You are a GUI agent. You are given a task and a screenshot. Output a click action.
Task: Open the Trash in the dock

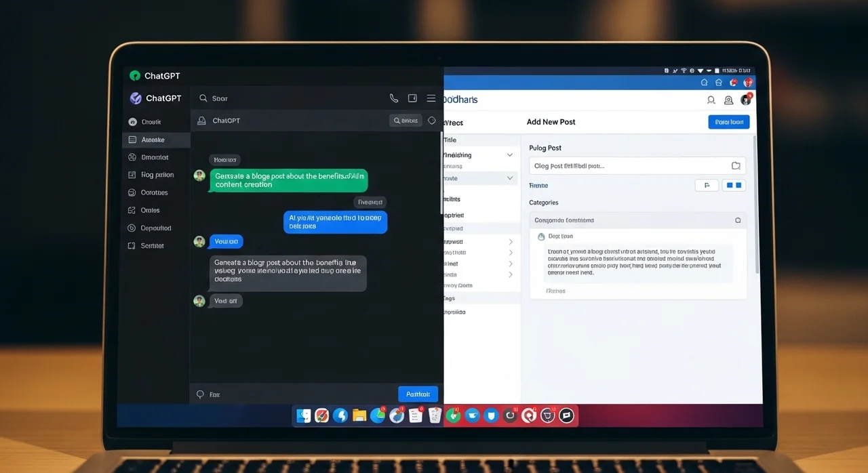coord(435,415)
